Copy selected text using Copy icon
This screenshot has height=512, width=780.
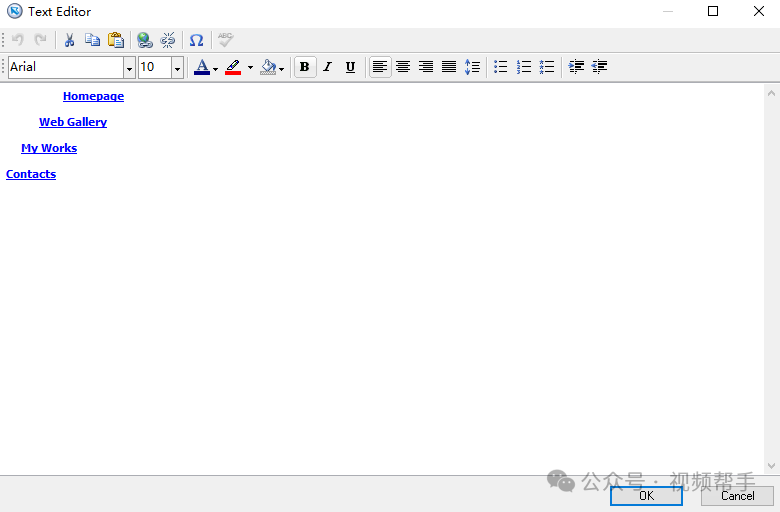pyautogui.click(x=92, y=40)
